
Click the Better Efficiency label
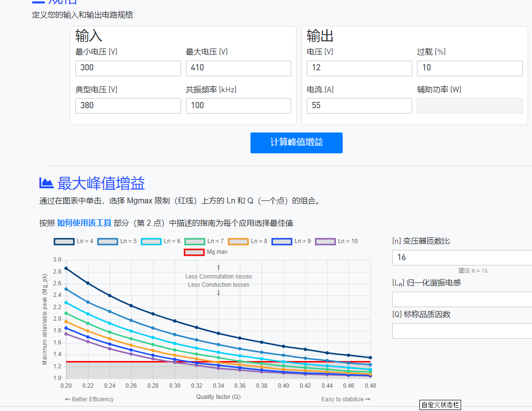tap(89, 399)
